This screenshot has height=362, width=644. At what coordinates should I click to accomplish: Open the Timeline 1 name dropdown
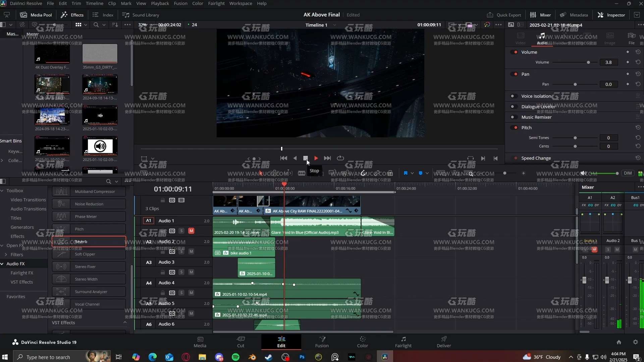334,25
